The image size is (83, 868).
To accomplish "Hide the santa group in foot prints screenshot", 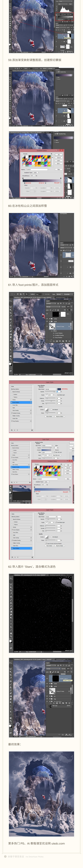I will tap(47, 322).
